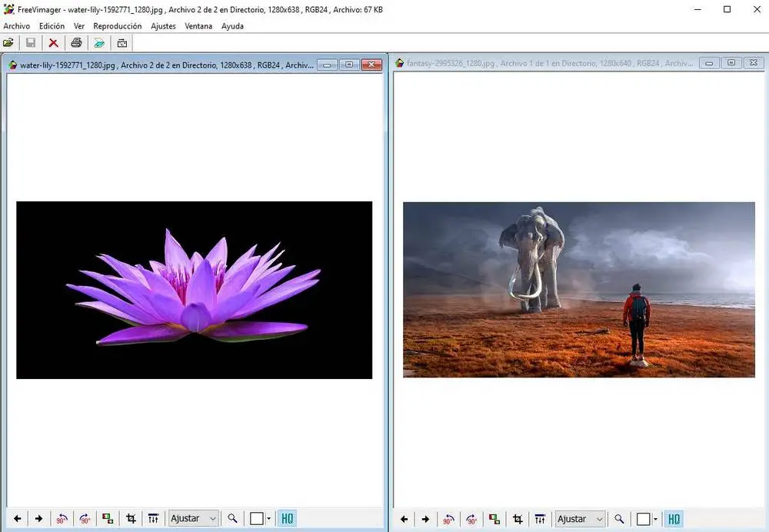
Task: Toggle HQ rendering in water-lily window
Action: [x=288, y=518]
